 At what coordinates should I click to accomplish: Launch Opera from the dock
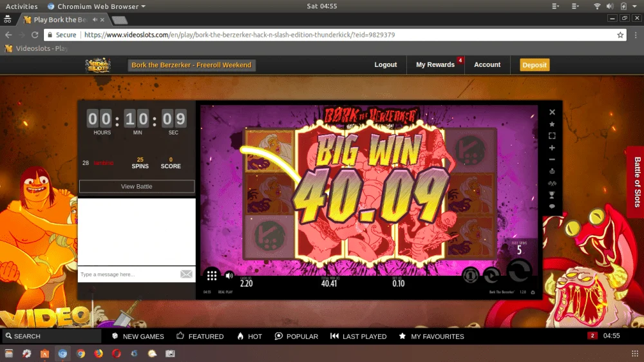pos(117,354)
